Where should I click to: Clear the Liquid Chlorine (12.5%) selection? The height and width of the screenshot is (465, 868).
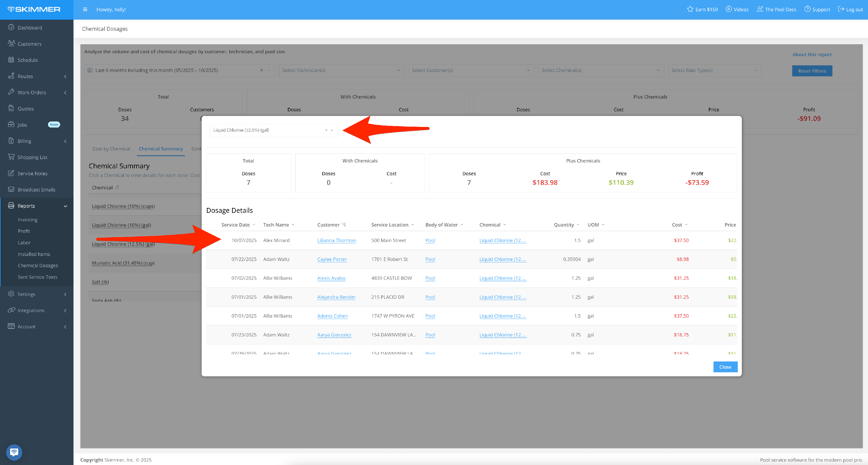pos(326,130)
